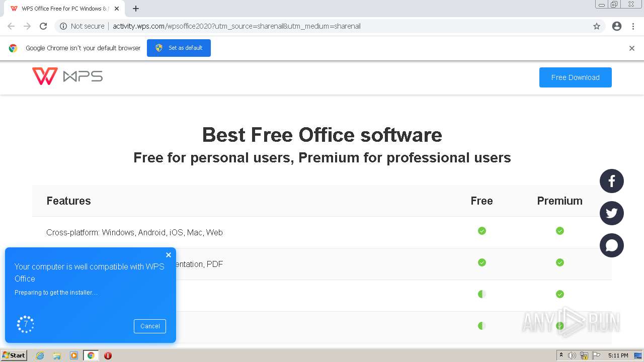The image size is (644, 362).
Task: Click the Cross-platform features row text
Action: (134, 232)
